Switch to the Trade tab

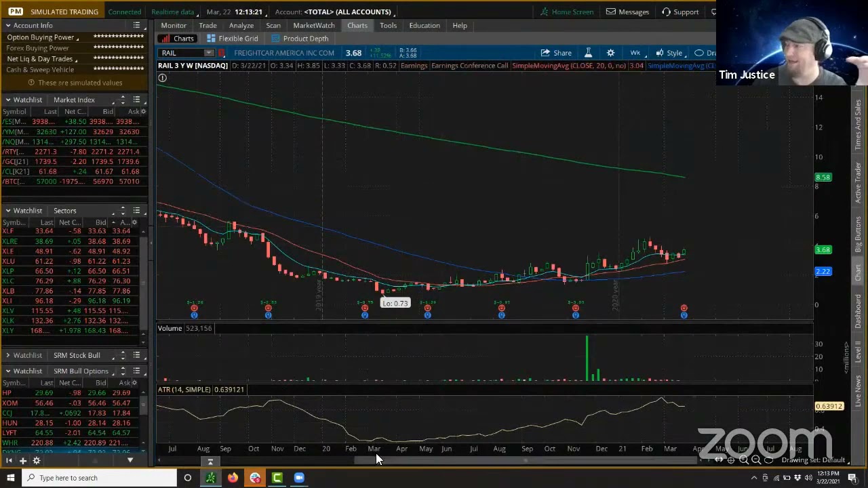pyautogui.click(x=208, y=25)
